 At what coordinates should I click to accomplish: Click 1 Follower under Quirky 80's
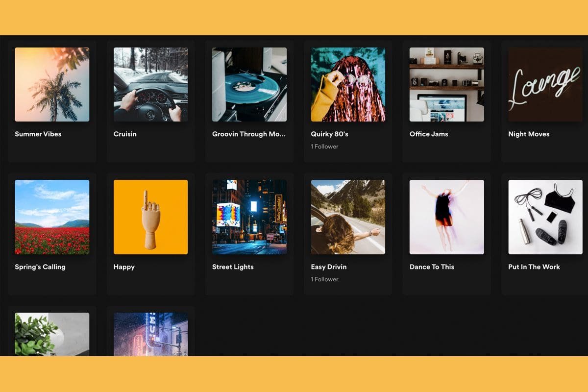click(x=324, y=147)
